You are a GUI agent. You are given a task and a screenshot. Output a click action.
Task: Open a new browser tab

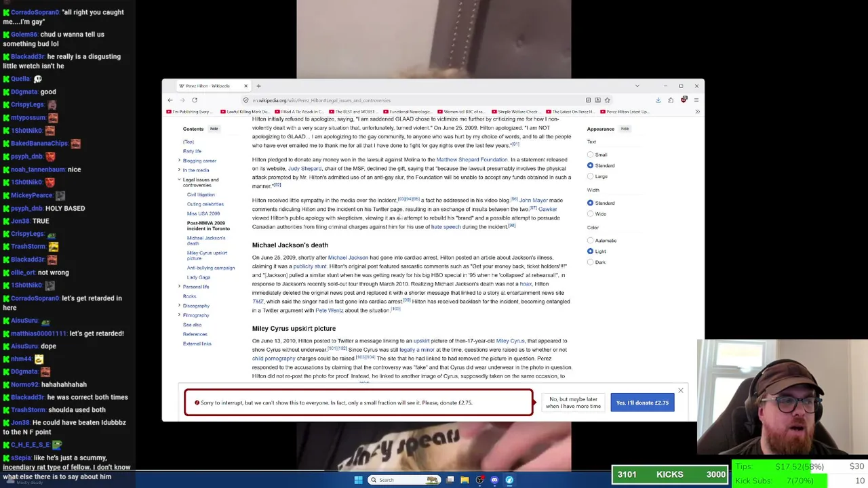[258, 86]
